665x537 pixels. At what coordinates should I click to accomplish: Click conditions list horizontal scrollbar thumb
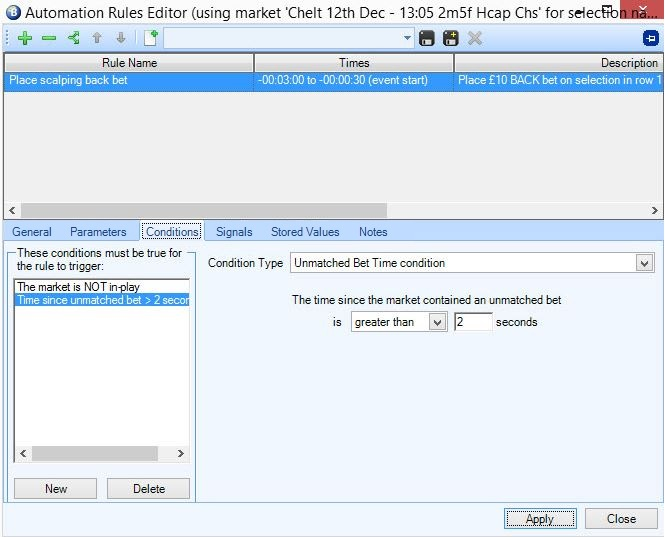coord(95,453)
